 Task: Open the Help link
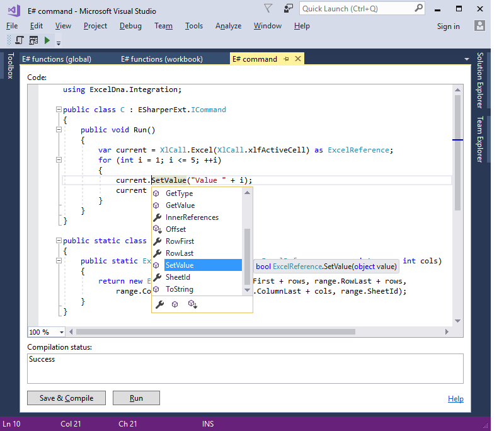[x=455, y=399]
